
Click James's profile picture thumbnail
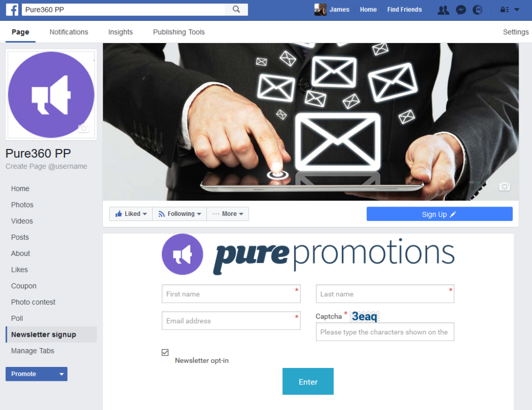(x=320, y=9)
